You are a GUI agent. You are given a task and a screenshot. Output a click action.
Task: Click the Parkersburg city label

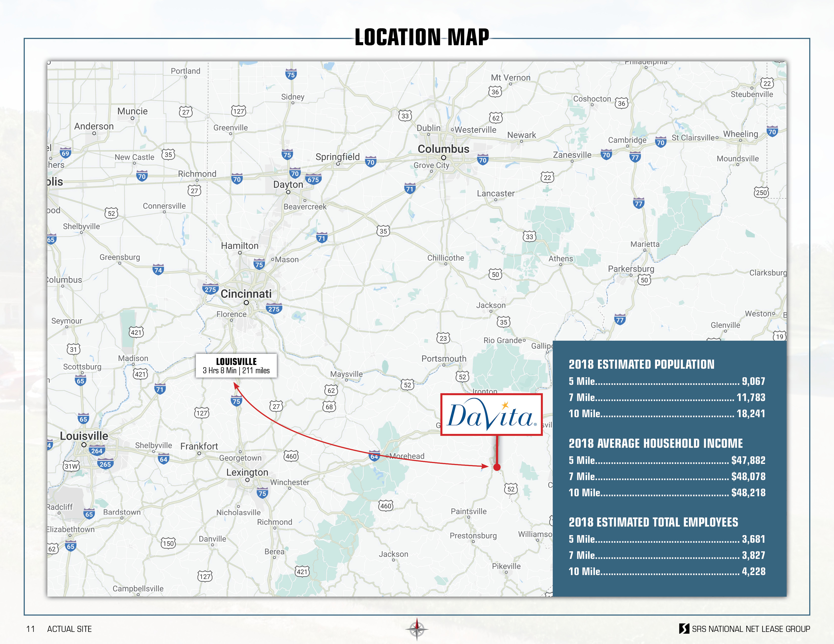coord(631,269)
